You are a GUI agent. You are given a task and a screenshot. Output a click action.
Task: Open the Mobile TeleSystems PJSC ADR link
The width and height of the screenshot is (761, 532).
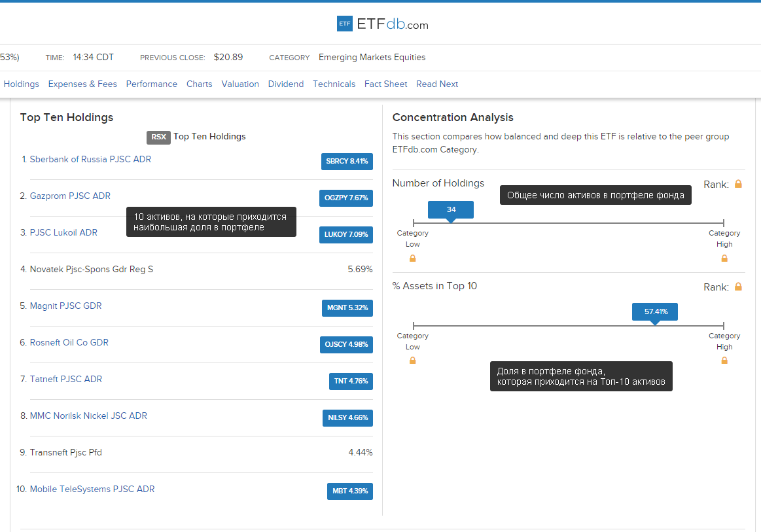[92, 489]
